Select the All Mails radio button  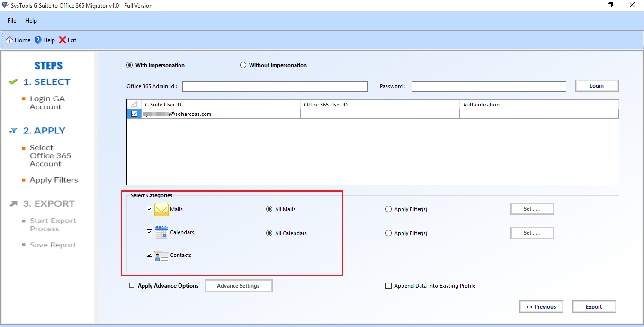[x=269, y=209]
